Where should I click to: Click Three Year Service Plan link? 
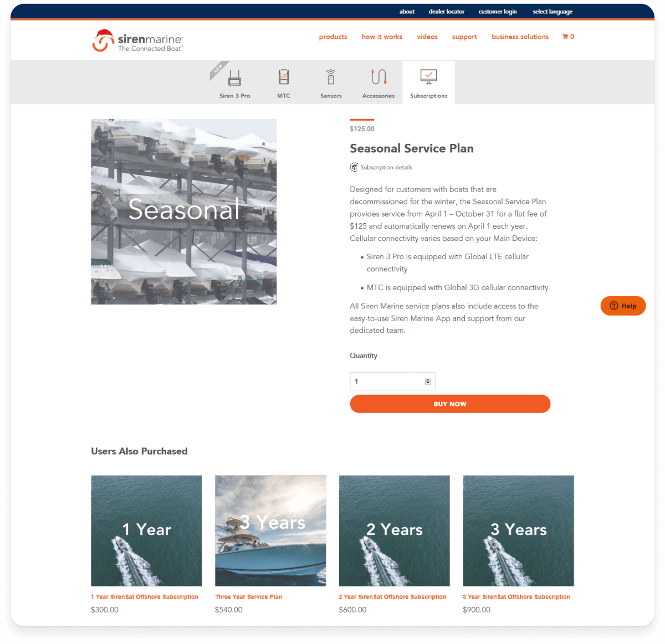249,597
